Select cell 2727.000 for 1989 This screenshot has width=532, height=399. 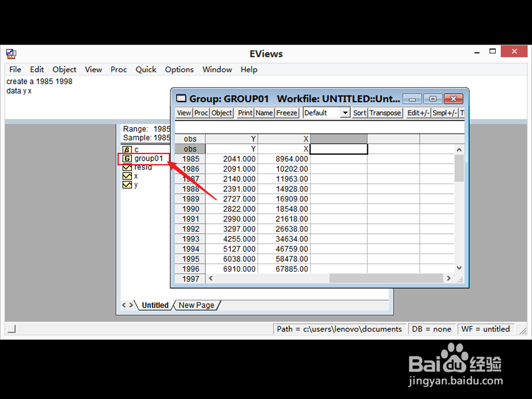point(232,199)
